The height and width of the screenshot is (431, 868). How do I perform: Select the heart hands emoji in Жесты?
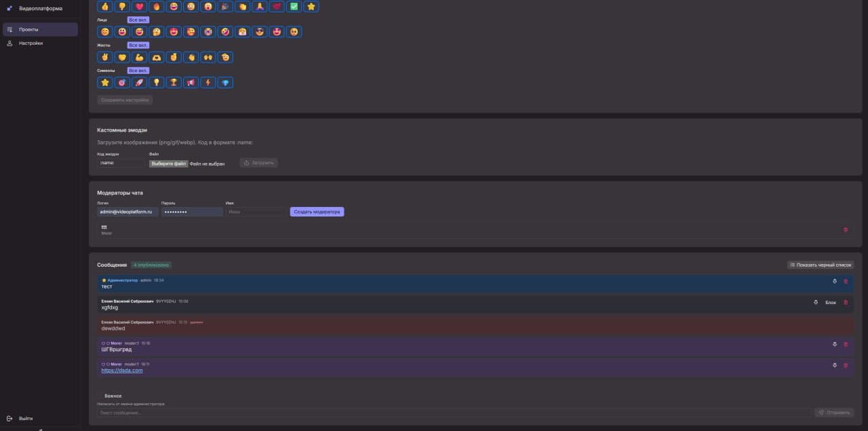point(157,57)
